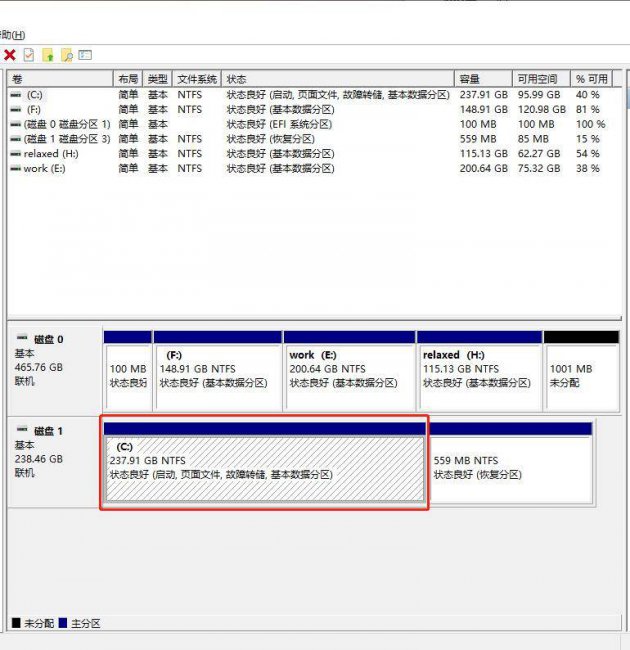Sort by the 状态 column header
The width and height of the screenshot is (630, 650).
point(338,79)
